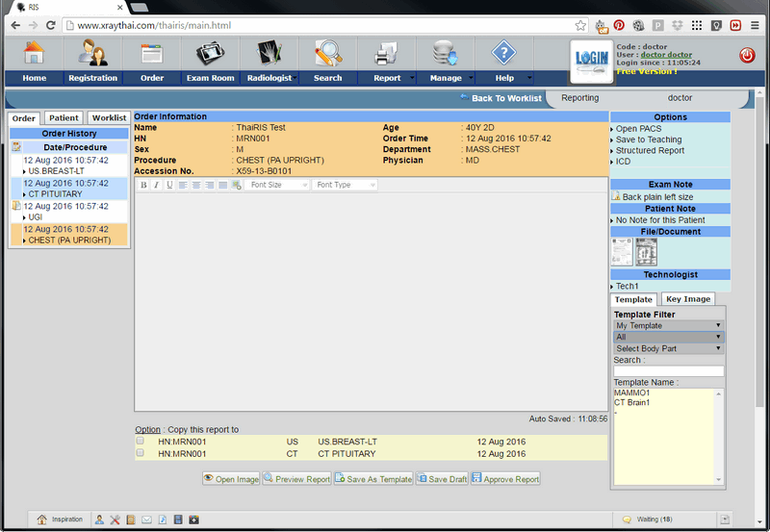Click the underline formatting icon
770x532 pixels.
[x=169, y=185]
